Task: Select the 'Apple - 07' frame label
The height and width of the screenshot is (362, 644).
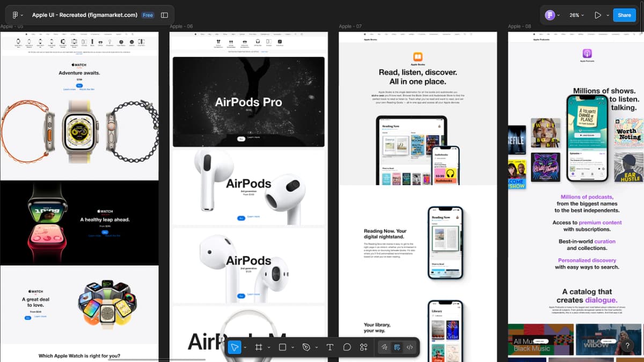Action: (x=350, y=26)
